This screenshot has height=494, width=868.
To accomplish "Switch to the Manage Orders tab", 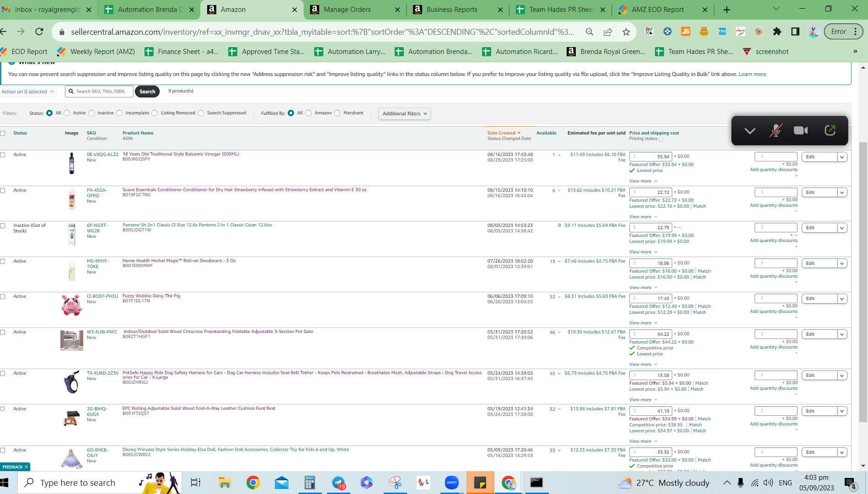I will click(354, 10).
